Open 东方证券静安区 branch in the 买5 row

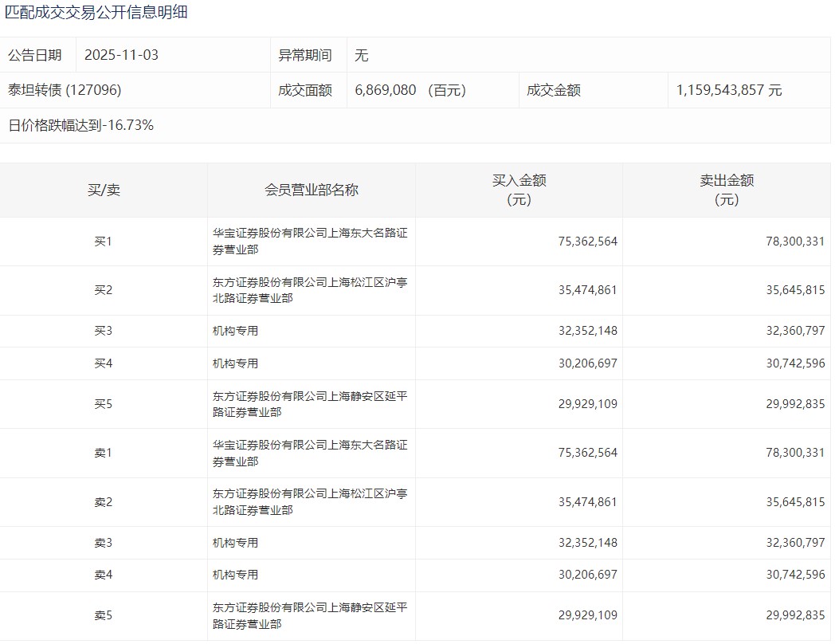310,404
